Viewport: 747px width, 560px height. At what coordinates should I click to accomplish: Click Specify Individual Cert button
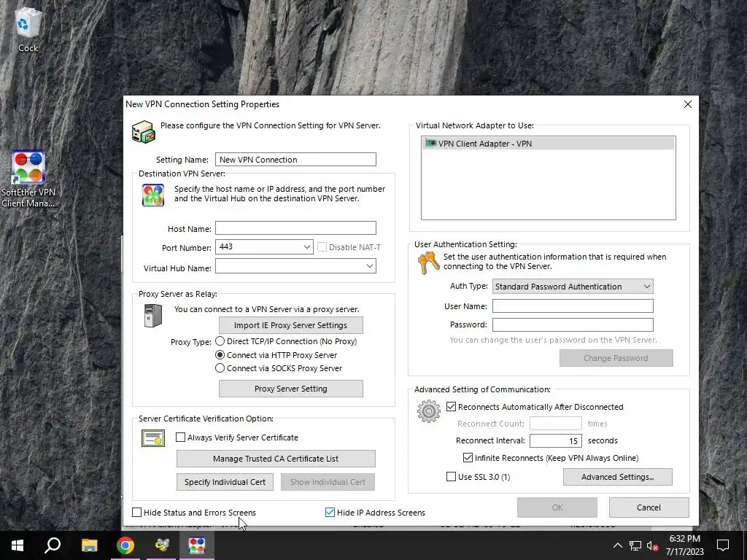tap(225, 482)
